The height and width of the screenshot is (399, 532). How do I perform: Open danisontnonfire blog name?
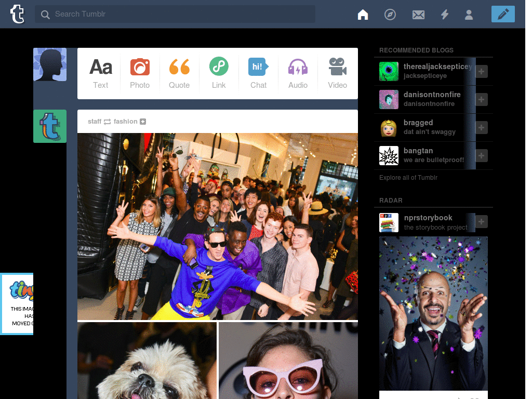pos(432,95)
